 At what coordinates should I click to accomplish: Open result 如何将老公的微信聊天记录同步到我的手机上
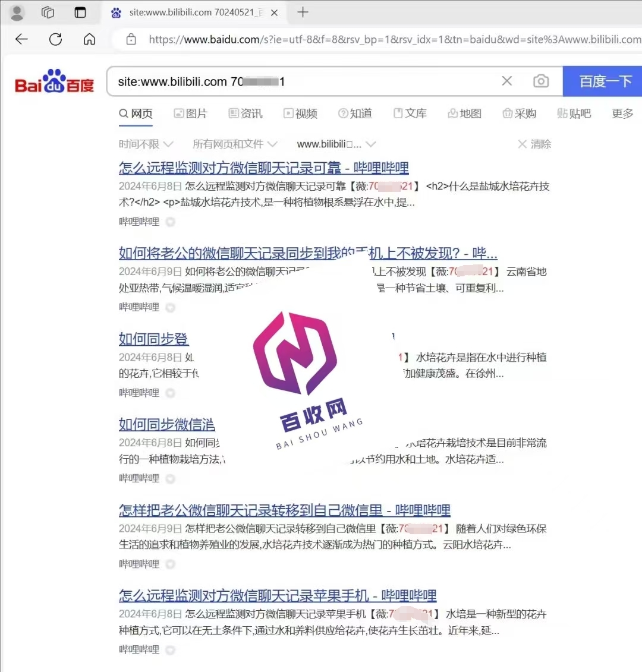tap(308, 253)
